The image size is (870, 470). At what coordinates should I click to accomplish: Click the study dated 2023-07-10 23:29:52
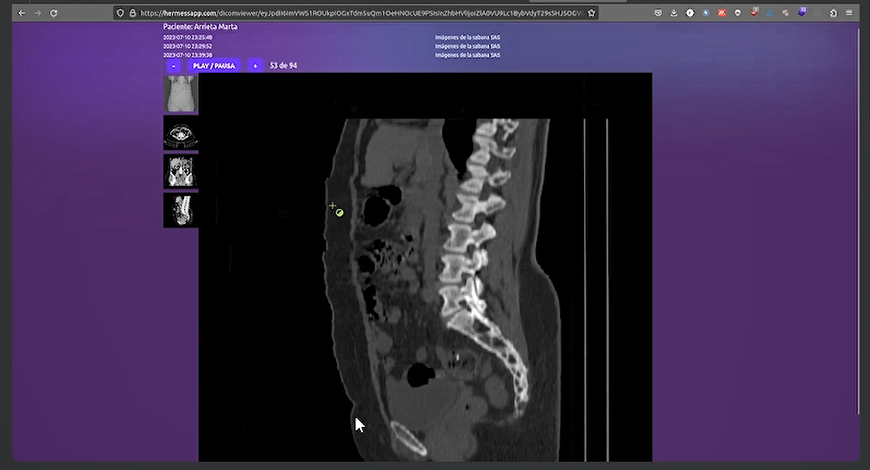coord(188,46)
